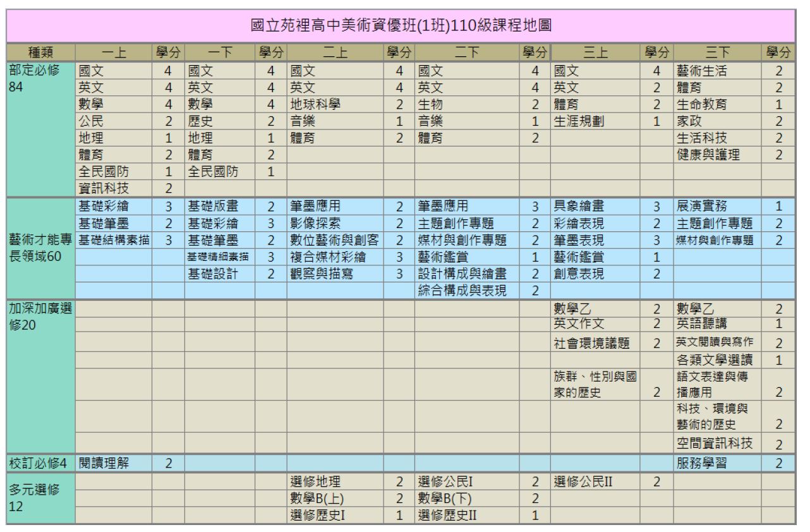This screenshot has width=810, height=532.
Task: Click the 校訂必修4 category cell
Action: click(40, 462)
